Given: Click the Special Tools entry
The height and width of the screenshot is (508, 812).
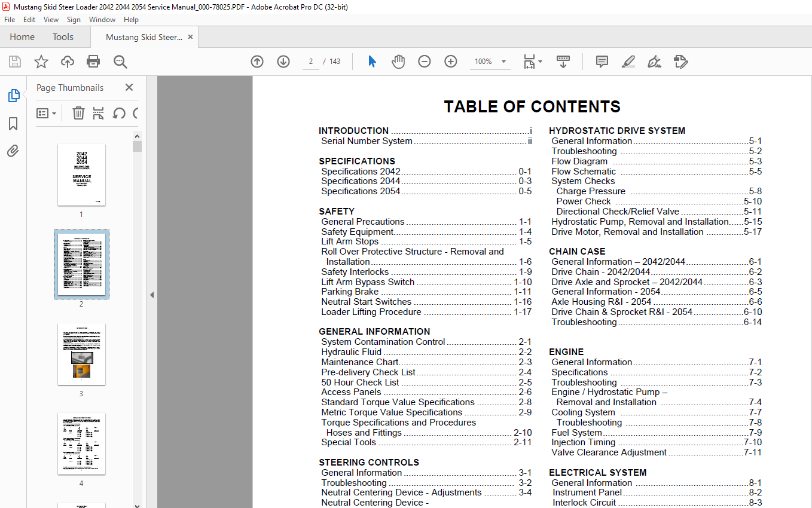Looking at the screenshot, I should click(426, 442).
